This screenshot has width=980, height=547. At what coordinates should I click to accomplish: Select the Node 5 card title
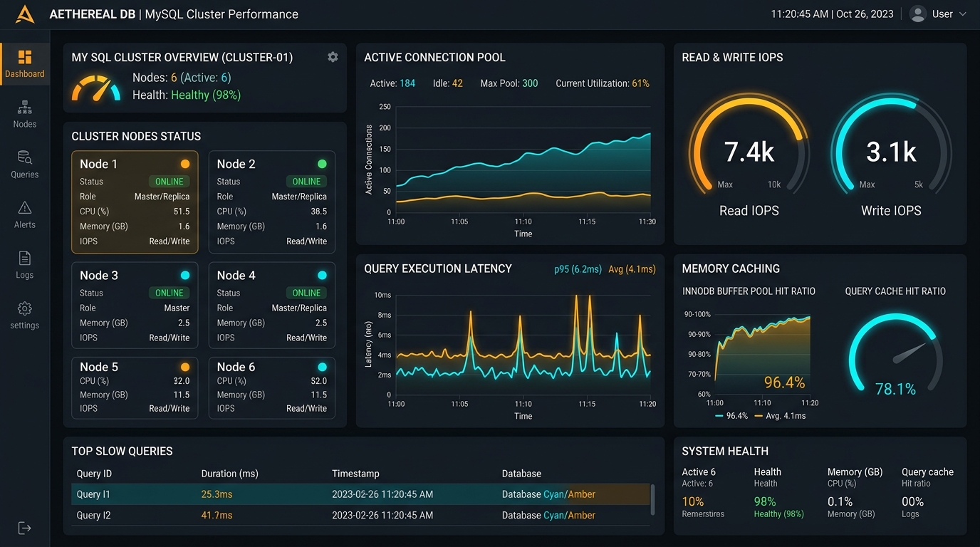99,367
